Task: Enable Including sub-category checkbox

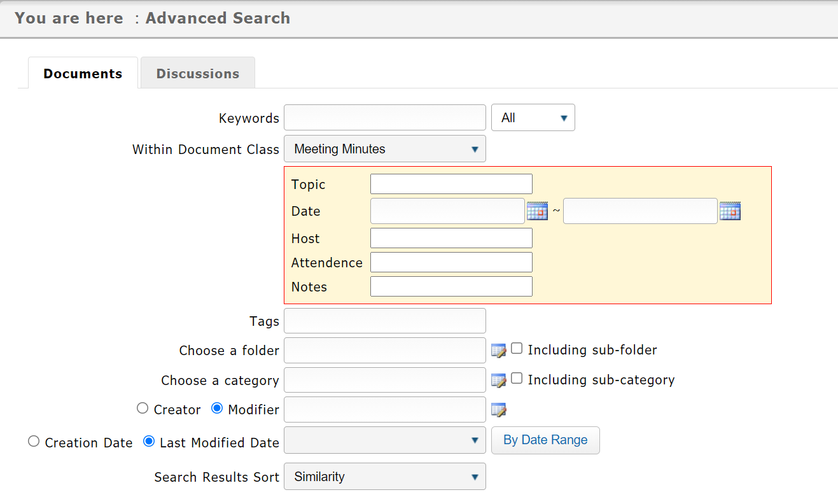Action: click(517, 379)
